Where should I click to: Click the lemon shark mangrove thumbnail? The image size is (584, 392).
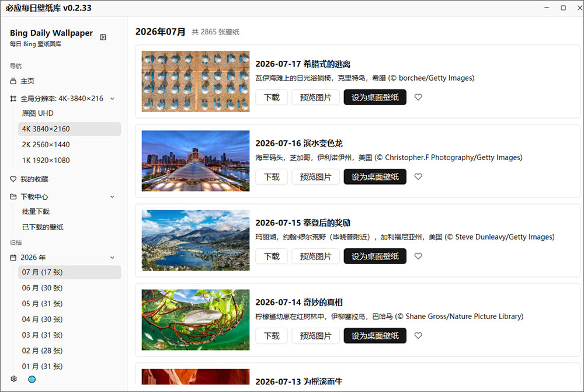[196, 320]
